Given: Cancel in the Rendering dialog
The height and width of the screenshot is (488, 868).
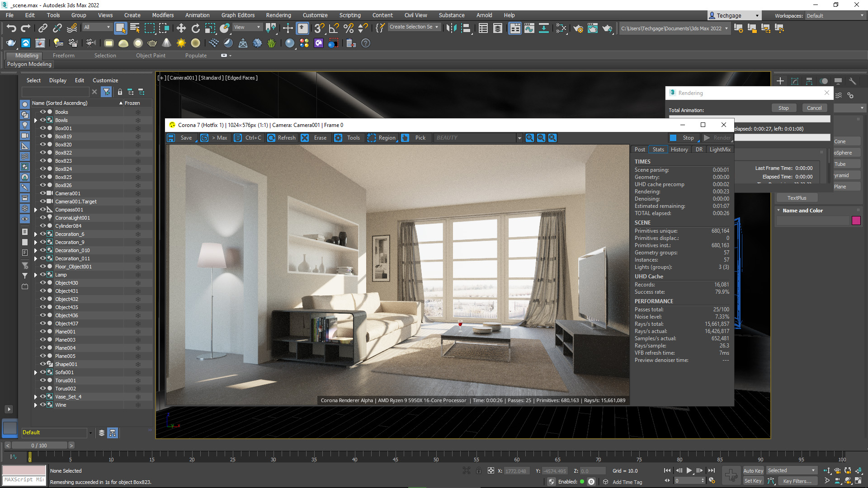Looking at the screenshot, I should 814,108.
